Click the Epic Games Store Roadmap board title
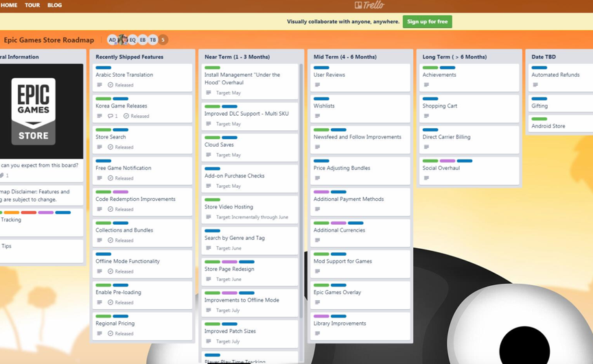Image resolution: width=593 pixels, height=364 pixels. pos(49,40)
